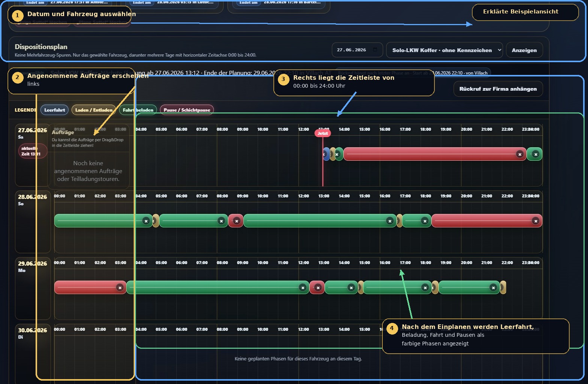Click the Anzeigen button
Image resolution: width=588 pixels, height=384 pixels.
click(524, 50)
